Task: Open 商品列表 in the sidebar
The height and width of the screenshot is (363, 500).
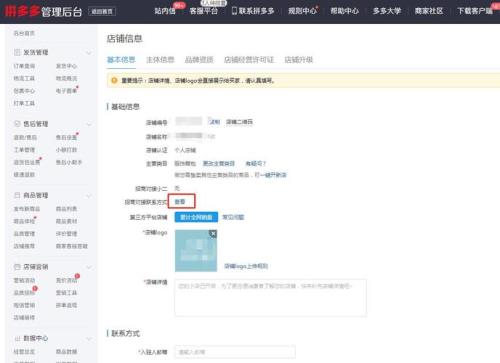Action: [66, 209]
